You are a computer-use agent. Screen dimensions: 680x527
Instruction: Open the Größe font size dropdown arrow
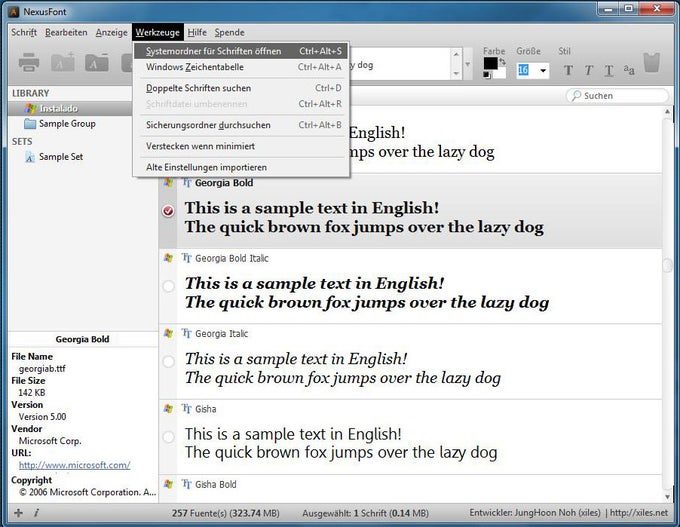click(x=543, y=70)
